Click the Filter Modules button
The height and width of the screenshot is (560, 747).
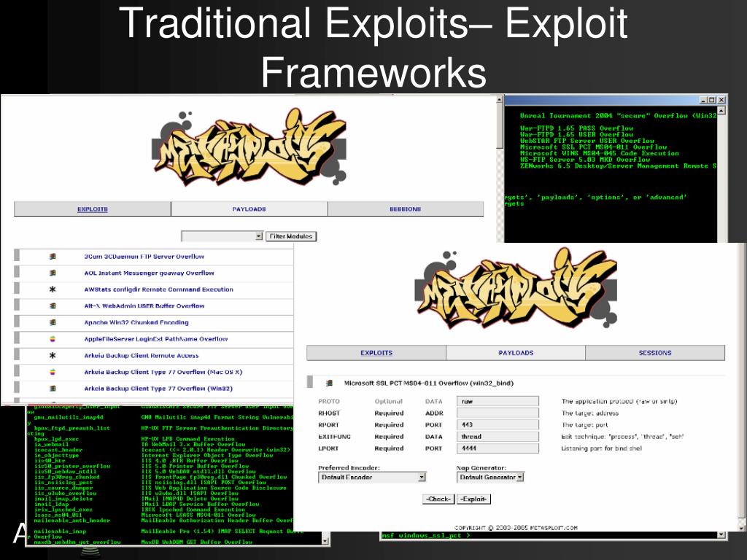[x=290, y=236]
